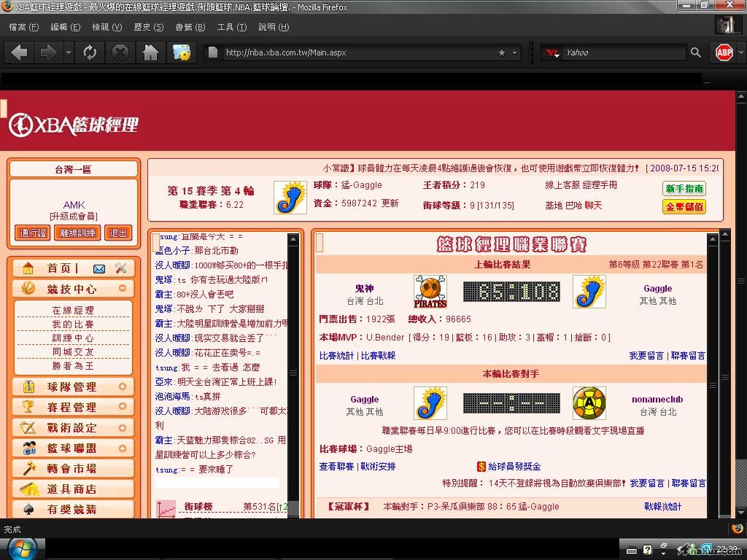Expand the 戰術設定 menu section
The image size is (747, 560).
point(122,427)
